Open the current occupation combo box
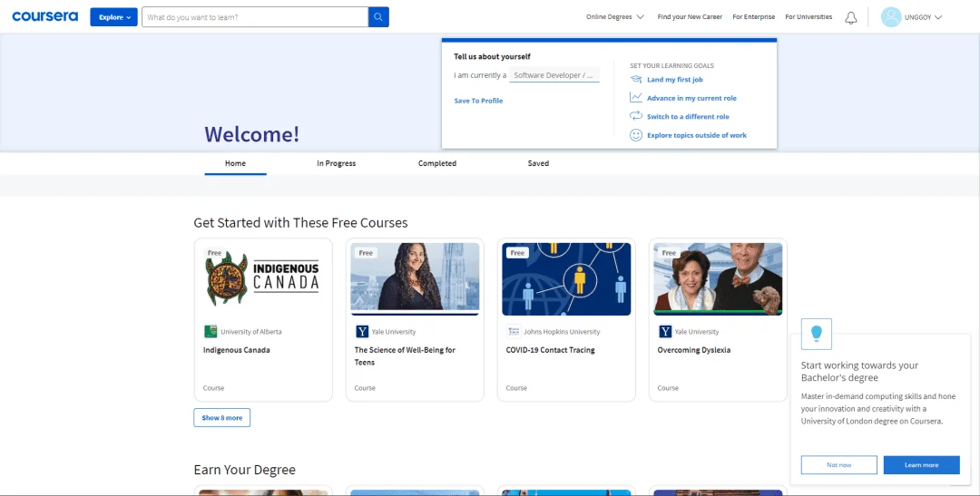Screen dimensions: 980x496 tap(554, 75)
